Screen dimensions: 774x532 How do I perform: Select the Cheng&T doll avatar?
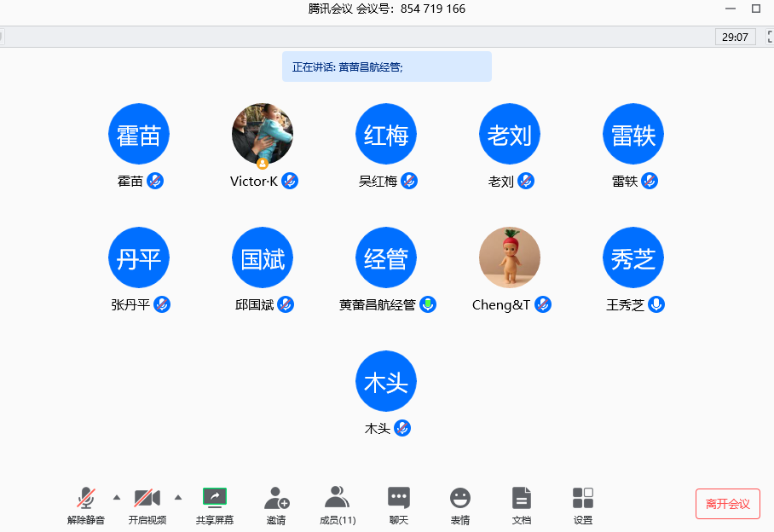coord(510,257)
